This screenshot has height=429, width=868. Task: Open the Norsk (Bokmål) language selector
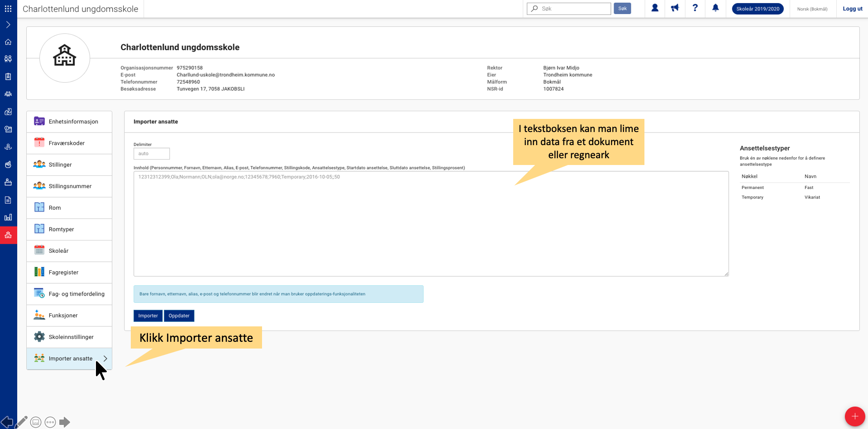pyautogui.click(x=812, y=9)
